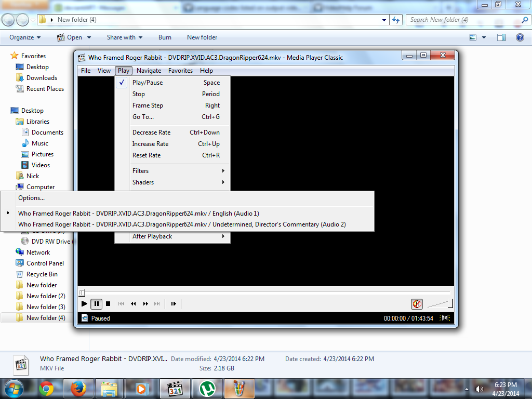The width and height of the screenshot is (532, 399).
Task: Open the File menu in Media Player Classic
Action: tap(86, 71)
